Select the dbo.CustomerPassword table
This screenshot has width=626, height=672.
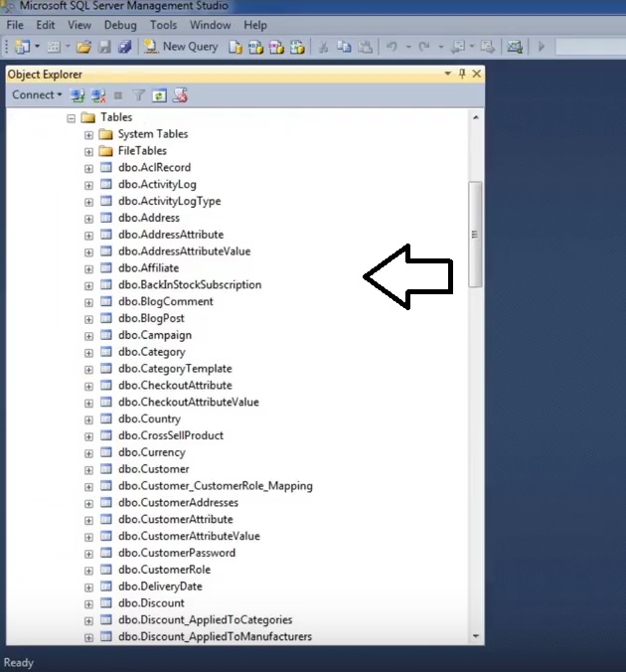click(x=177, y=553)
